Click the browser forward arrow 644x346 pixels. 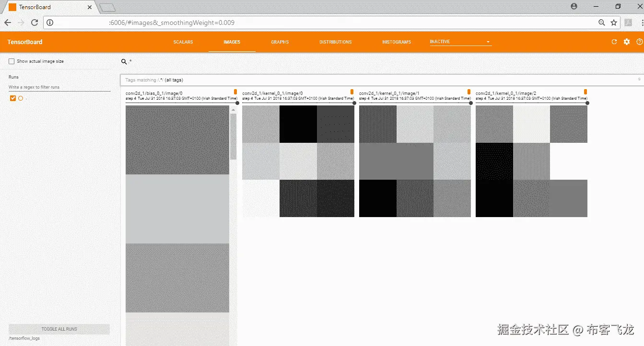(21, 23)
